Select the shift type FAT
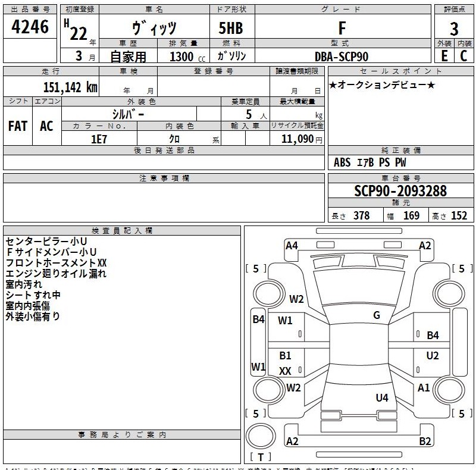Viewport: 476px width, 470px height. click(18, 126)
